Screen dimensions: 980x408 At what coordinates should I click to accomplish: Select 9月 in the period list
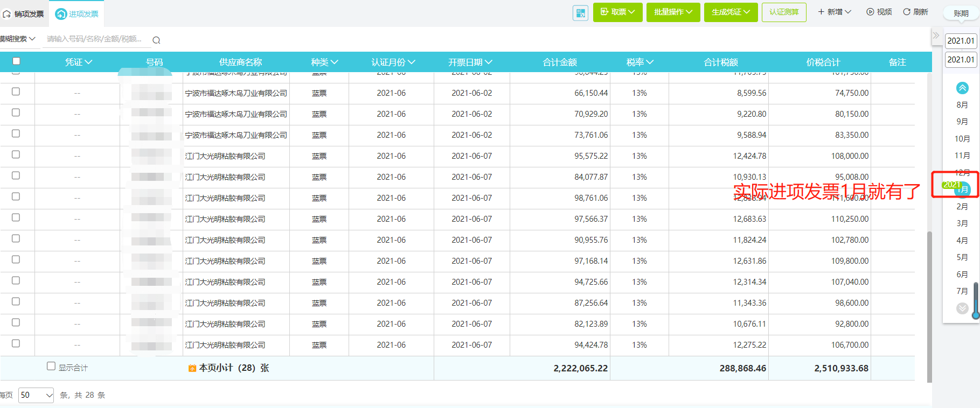click(962, 122)
